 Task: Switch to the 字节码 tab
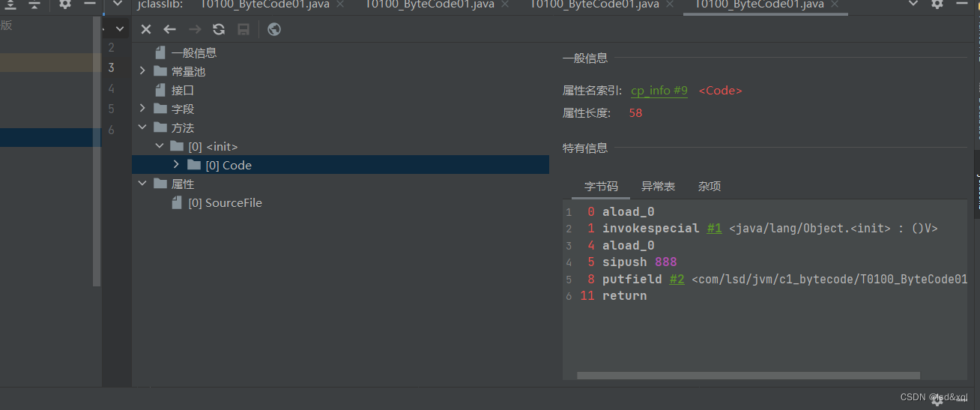click(601, 187)
